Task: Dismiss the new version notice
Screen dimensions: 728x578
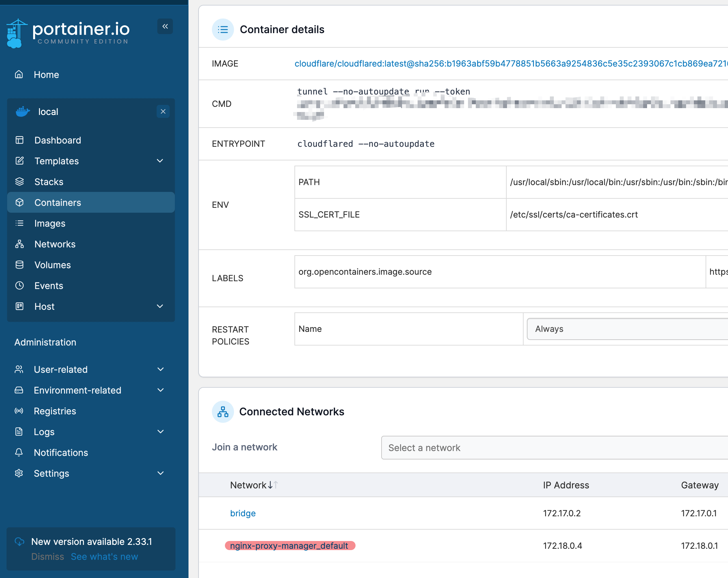Action: coord(47,556)
